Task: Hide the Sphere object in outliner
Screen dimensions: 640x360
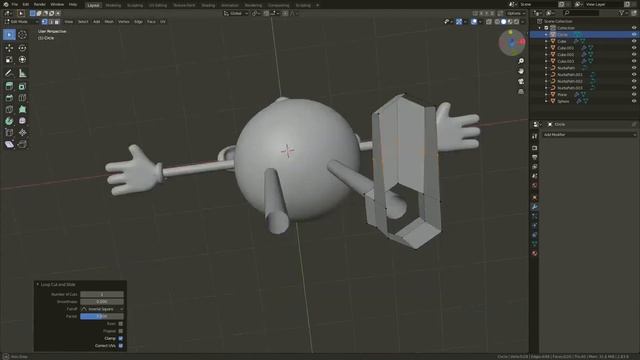Action: tap(634, 101)
